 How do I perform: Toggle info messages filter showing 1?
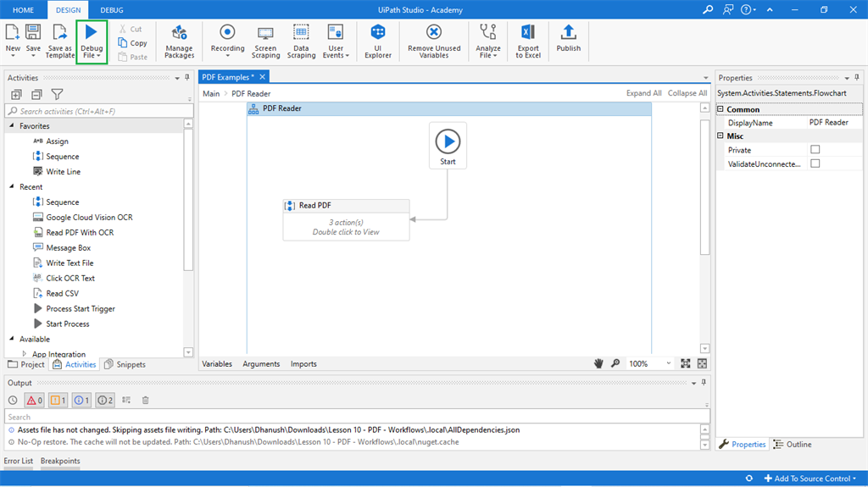click(81, 400)
